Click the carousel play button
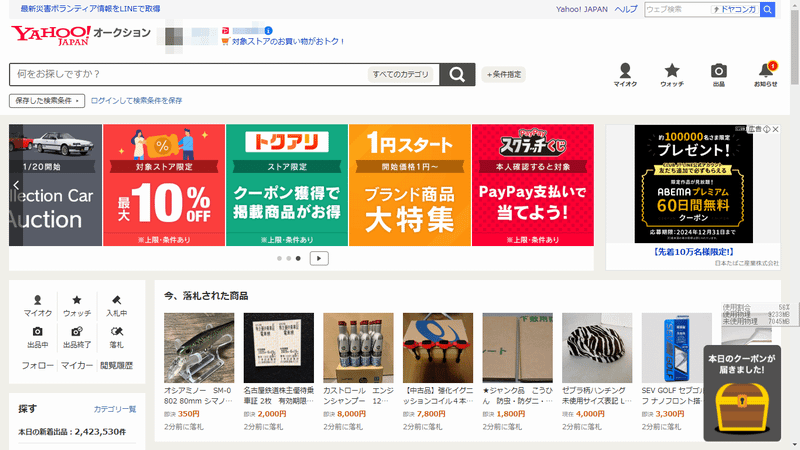This screenshot has width=800, height=450. 319,258
